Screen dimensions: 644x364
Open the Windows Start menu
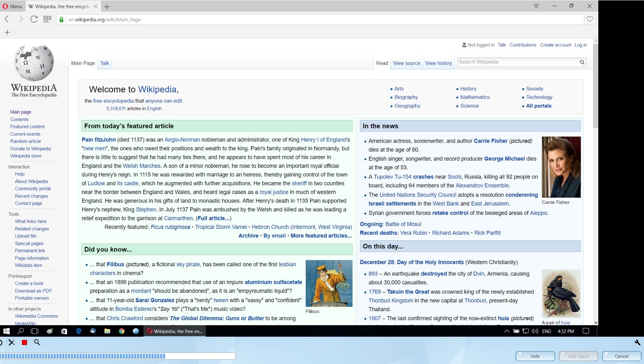pyautogui.click(x=6, y=331)
